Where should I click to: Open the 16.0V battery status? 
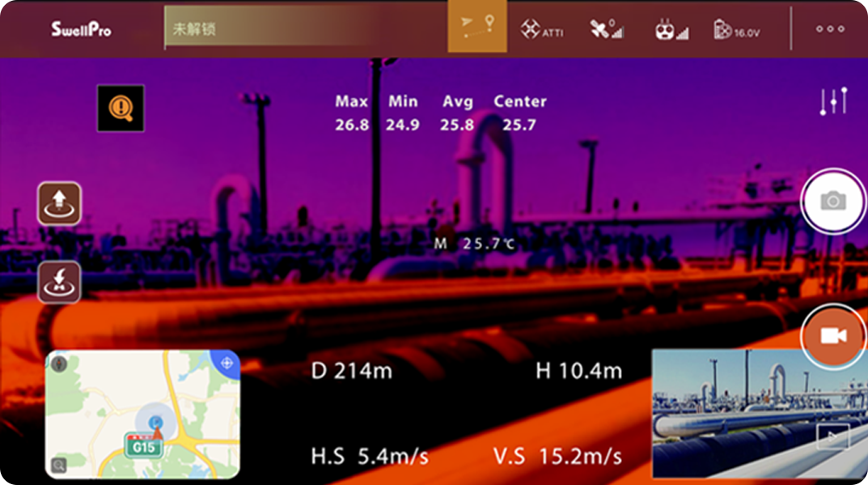pos(736,31)
